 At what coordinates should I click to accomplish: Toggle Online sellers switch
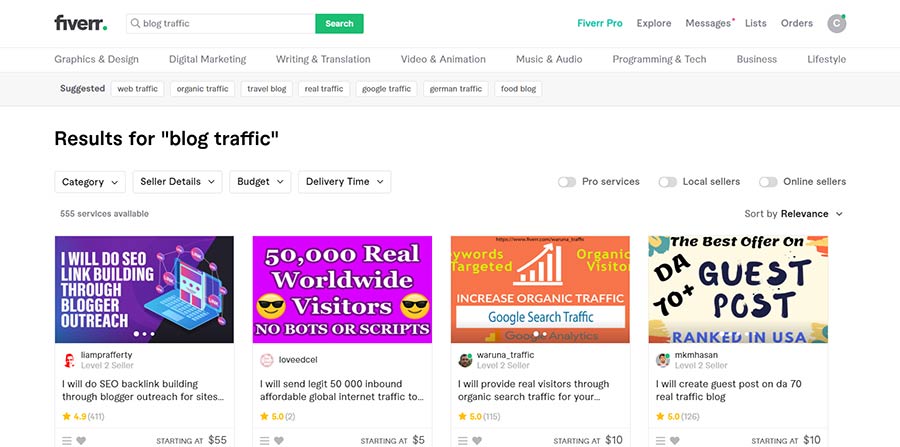tap(768, 182)
